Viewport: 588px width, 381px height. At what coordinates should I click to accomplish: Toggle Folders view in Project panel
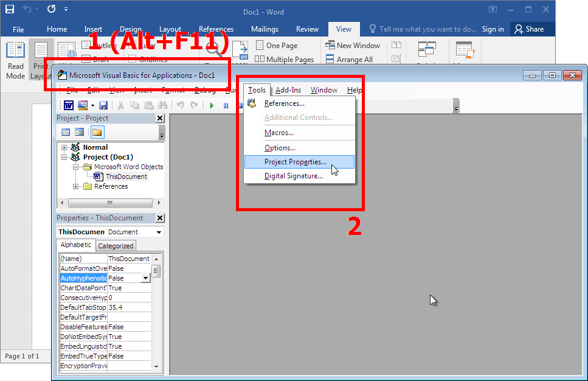[97, 132]
